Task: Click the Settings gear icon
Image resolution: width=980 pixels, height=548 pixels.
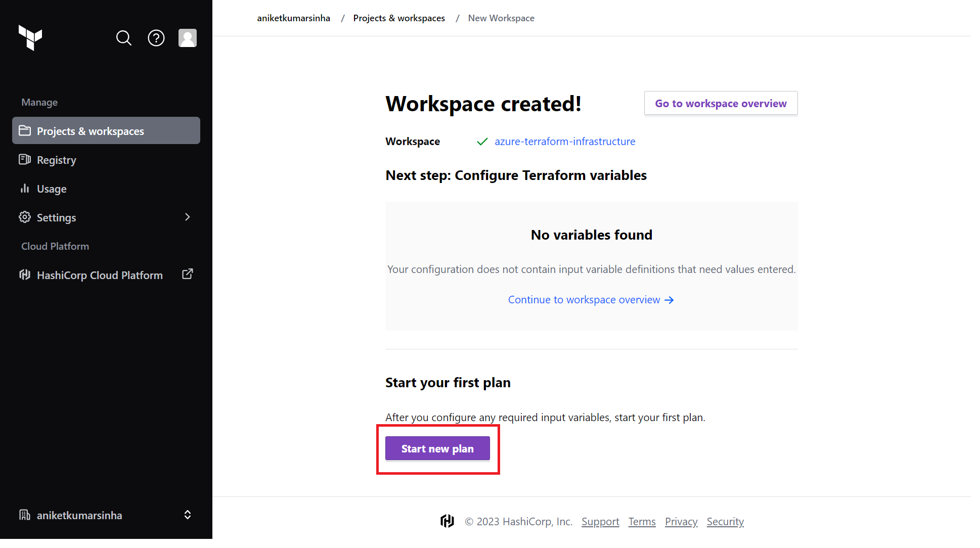Action: (25, 217)
